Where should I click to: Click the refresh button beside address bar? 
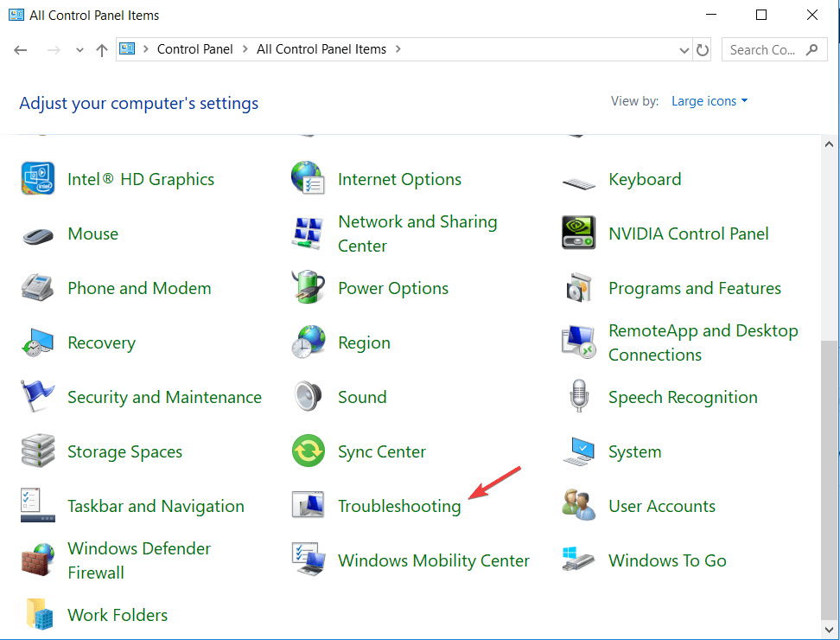[703, 50]
